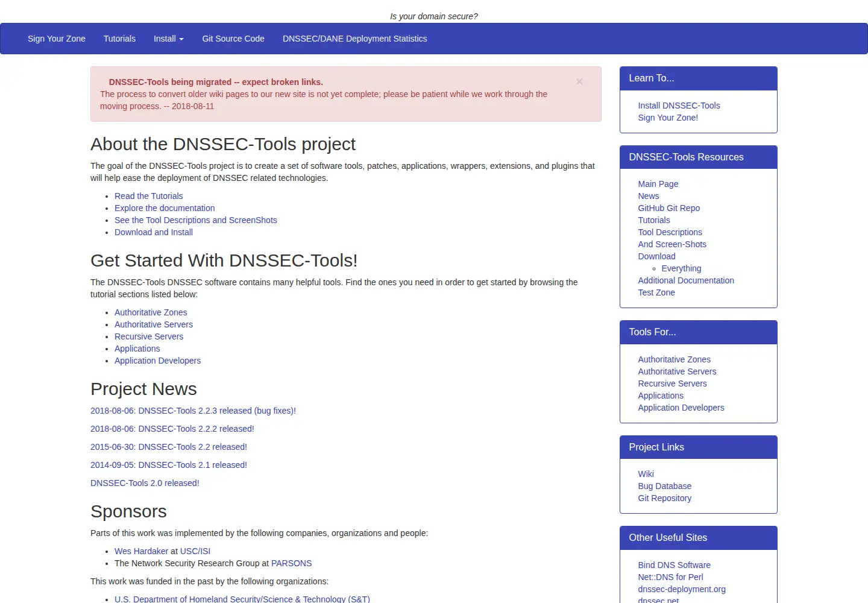Screen dimensions: 868x603
Task: Dismiss the migration alert with the X
Action: [x=579, y=81]
